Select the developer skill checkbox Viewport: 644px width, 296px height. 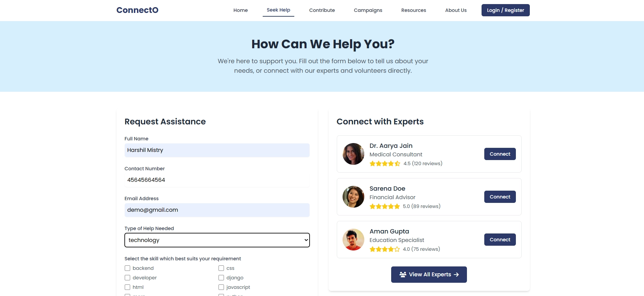pyautogui.click(x=127, y=278)
